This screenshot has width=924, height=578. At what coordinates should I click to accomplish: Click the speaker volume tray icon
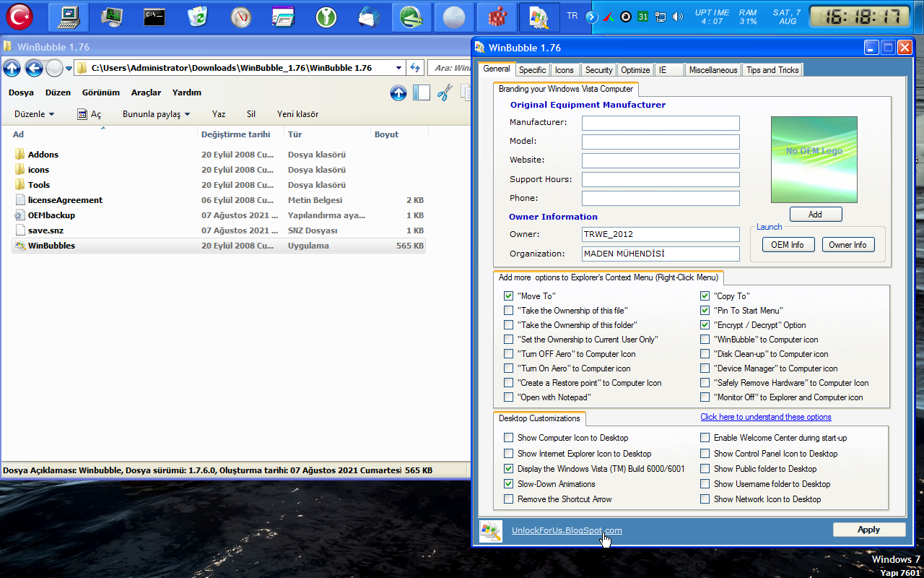(677, 17)
